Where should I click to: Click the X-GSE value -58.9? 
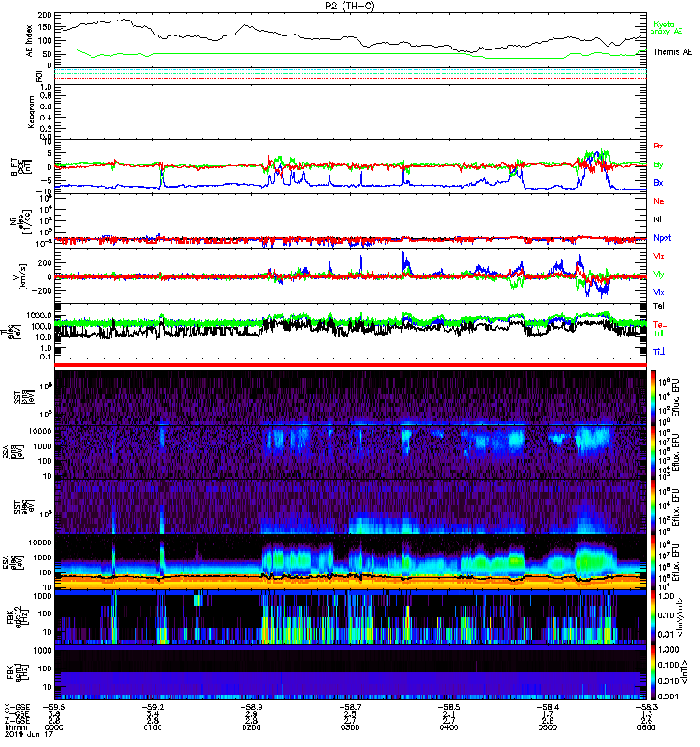pos(251,707)
